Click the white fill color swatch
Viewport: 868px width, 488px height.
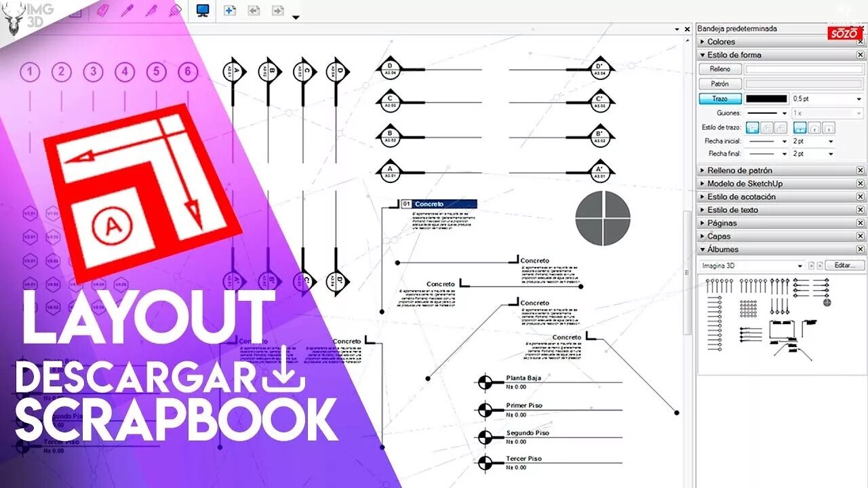pos(804,69)
